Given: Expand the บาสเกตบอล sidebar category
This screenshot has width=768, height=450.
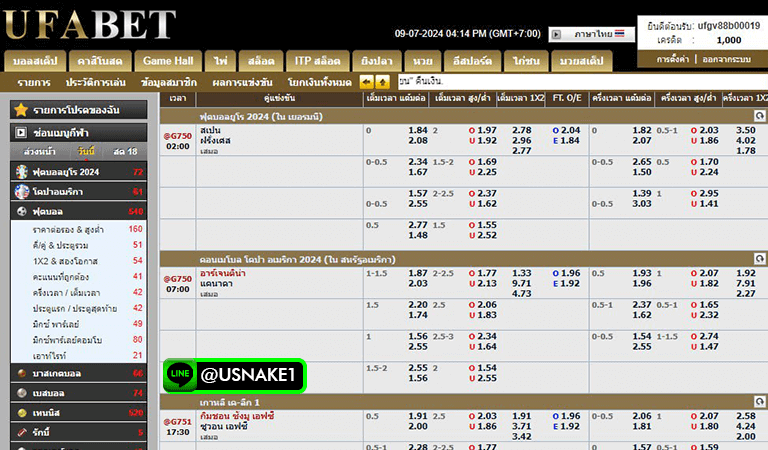Looking at the screenshot, I should pos(78,373).
